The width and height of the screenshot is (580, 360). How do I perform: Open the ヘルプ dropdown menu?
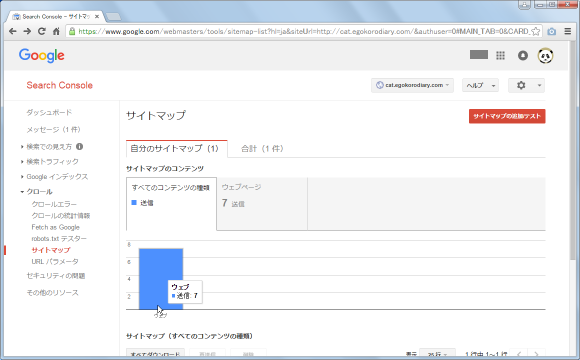(480, 85)
